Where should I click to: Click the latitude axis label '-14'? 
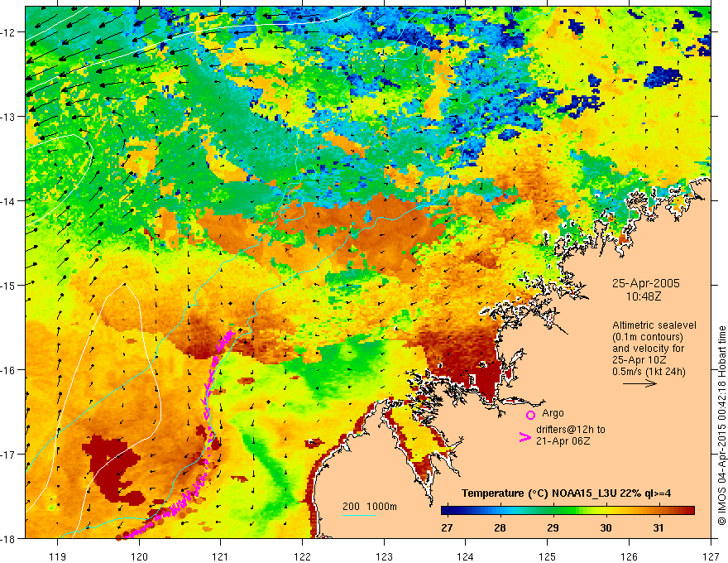8,201
